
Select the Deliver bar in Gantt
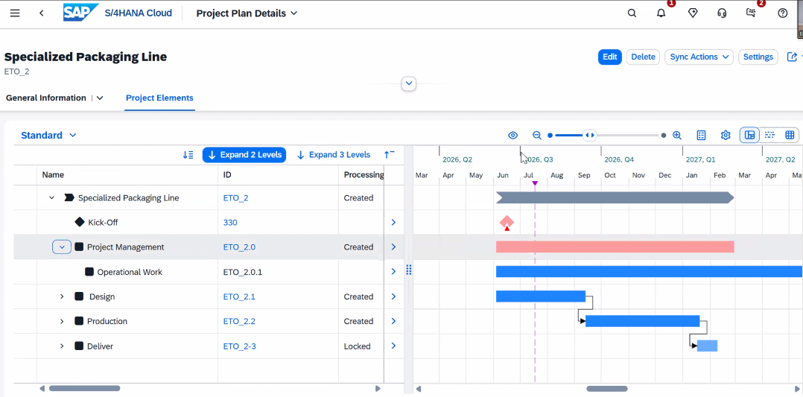pyautogui.click(x=707, y=346)
